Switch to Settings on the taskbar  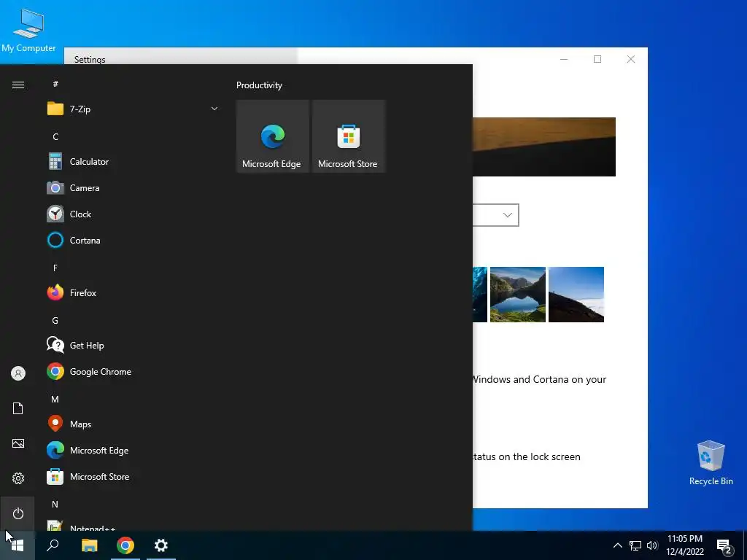[161, 545]
